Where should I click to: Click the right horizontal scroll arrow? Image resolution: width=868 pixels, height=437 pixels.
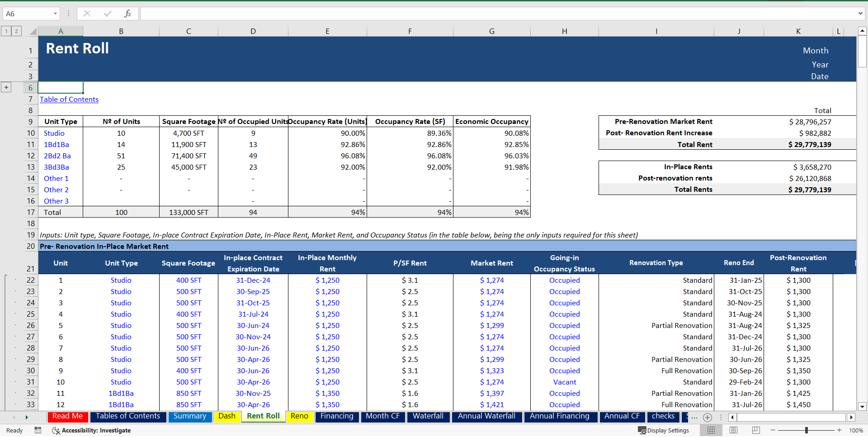pos(852,417)
